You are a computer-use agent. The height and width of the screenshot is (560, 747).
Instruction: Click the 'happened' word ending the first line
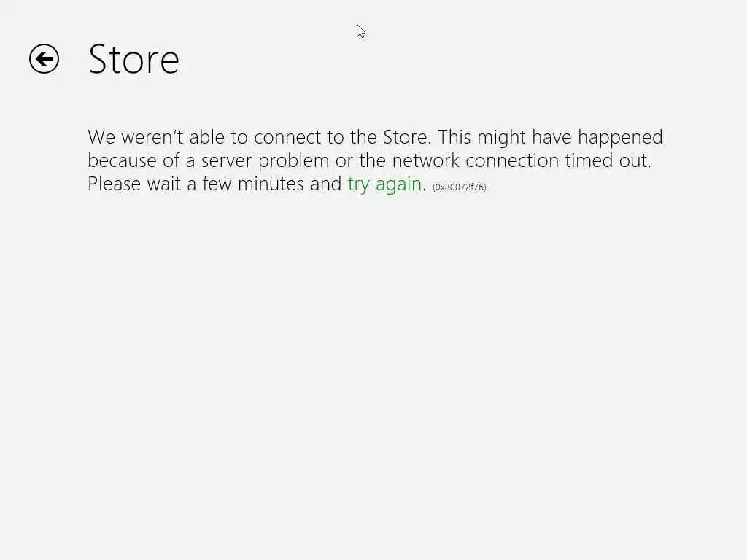pos(620,138)
